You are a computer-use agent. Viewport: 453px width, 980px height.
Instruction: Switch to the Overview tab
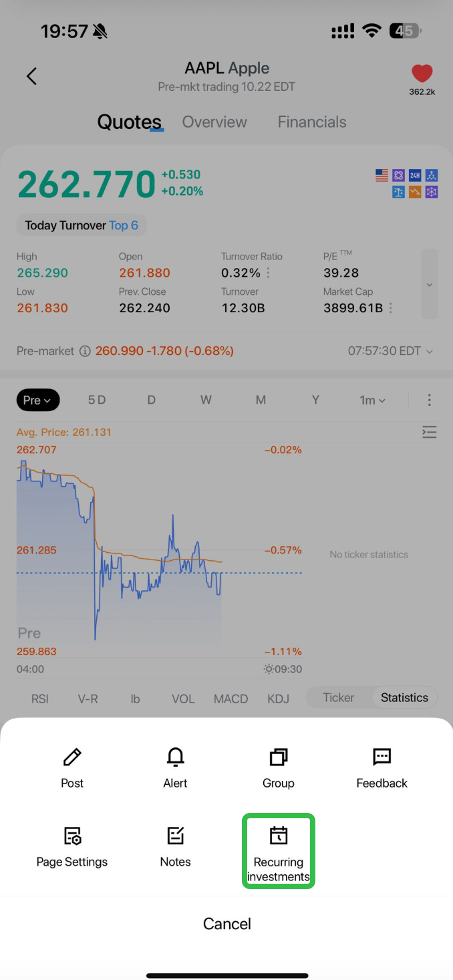click(214, 122)
